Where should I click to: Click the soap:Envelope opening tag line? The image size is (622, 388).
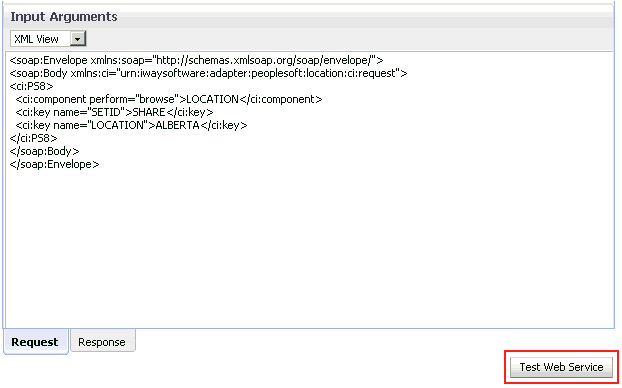(x=196, y=60)
